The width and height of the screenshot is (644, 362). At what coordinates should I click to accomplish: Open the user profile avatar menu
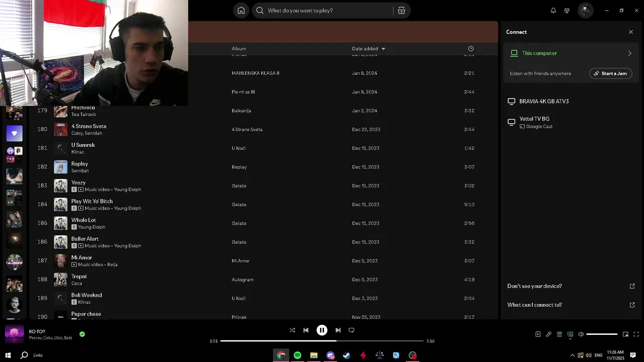(x=586, y=11)
